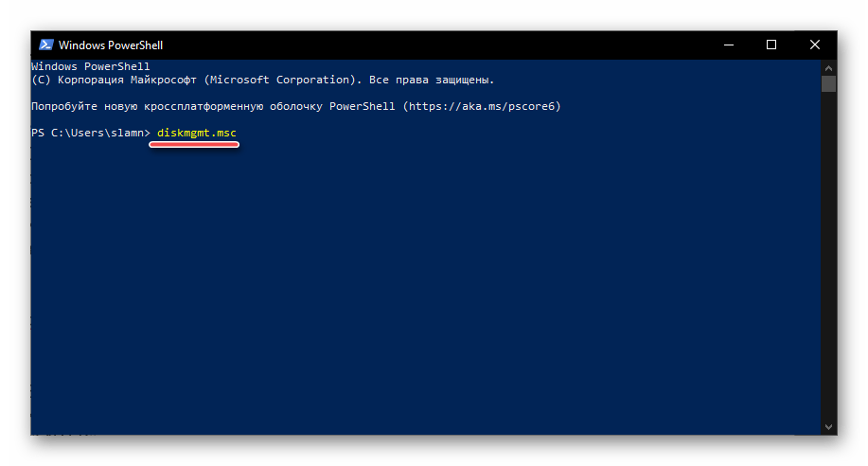The width and height of the screenshot is (868, 466).
Task: Click the "Windows PowerShell" title bar text
Action: [x=111, y=45]
